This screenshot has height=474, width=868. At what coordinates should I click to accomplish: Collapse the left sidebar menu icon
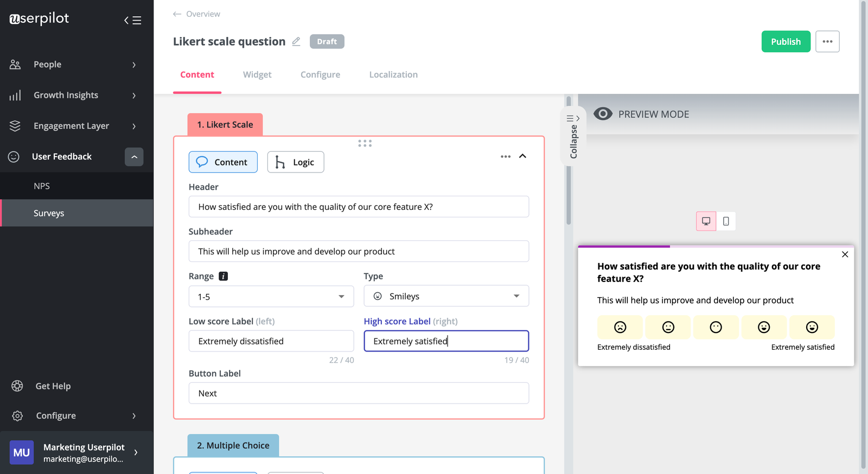(132, 21)
